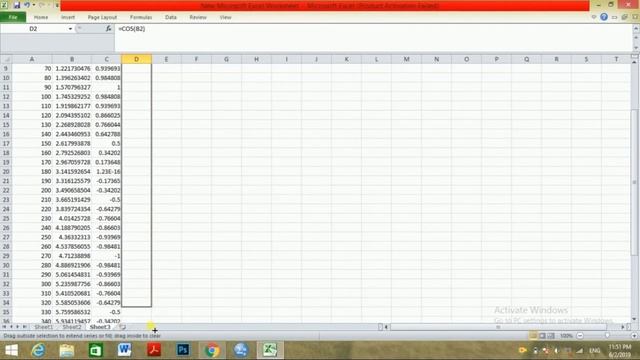
Task: Click the Help question mark icon
Action: [604, 17]
